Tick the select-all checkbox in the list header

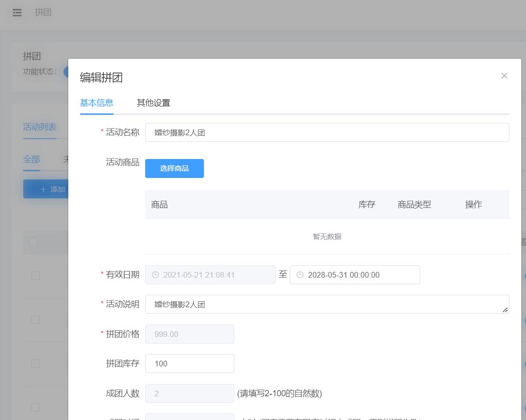click(x=33, y=242)
